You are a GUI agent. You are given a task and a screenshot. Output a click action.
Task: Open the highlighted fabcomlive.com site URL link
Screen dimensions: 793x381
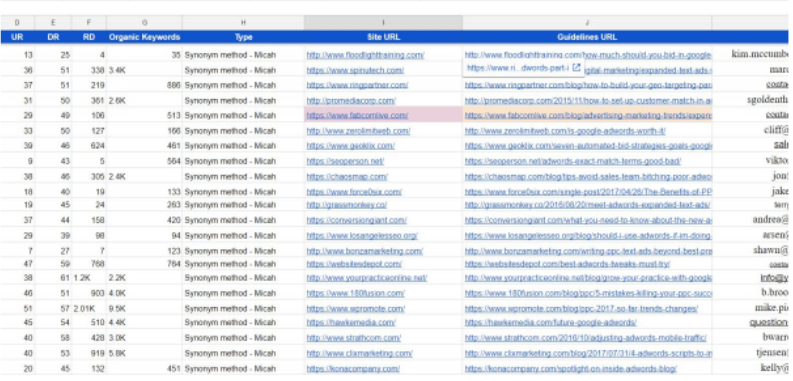[x=357, y=115]
